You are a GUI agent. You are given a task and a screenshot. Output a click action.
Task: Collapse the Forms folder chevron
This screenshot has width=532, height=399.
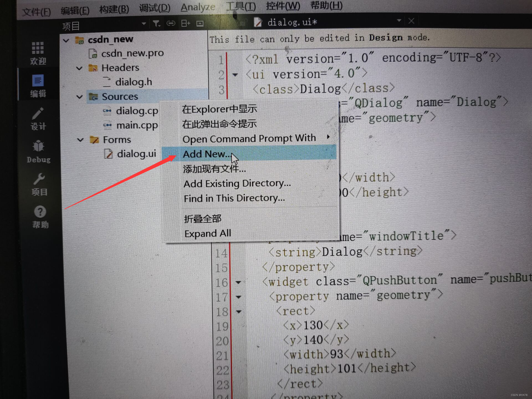pyautogui.click(x=80, y=140)
